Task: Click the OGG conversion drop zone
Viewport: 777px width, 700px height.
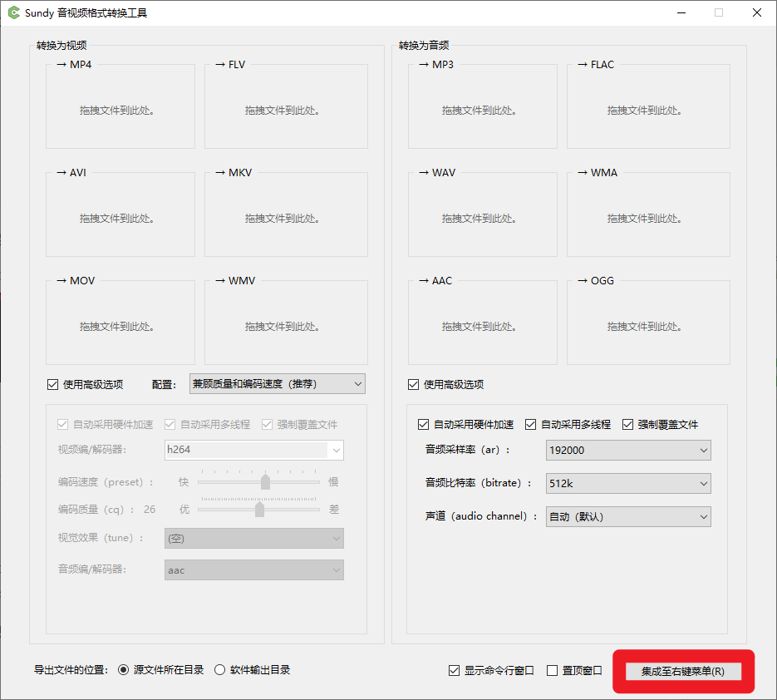Action: tap(647, 322)
